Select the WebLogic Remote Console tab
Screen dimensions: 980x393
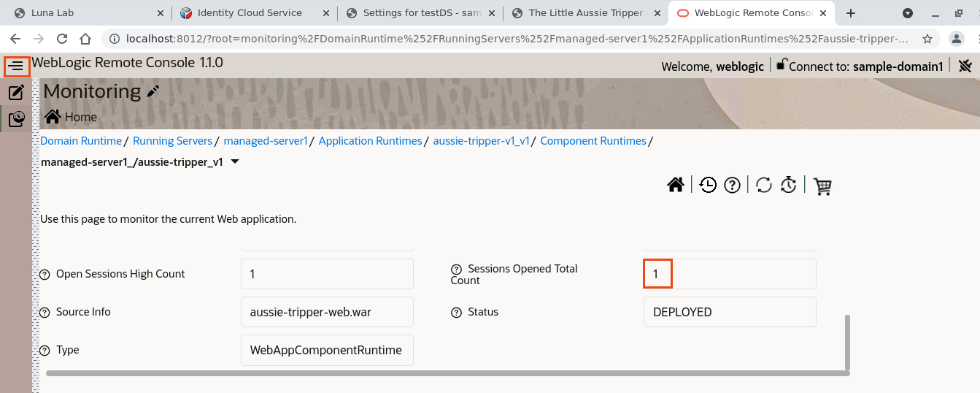point(752,13)
